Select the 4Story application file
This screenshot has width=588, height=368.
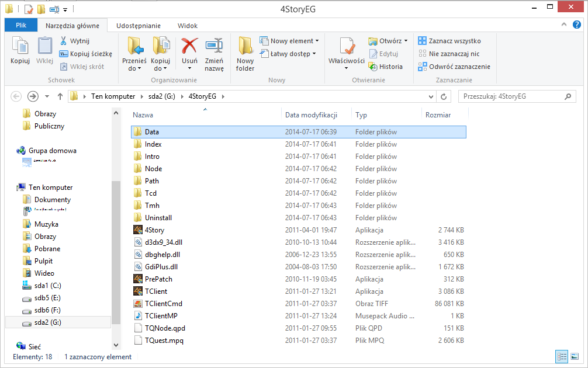coord(299,230)
